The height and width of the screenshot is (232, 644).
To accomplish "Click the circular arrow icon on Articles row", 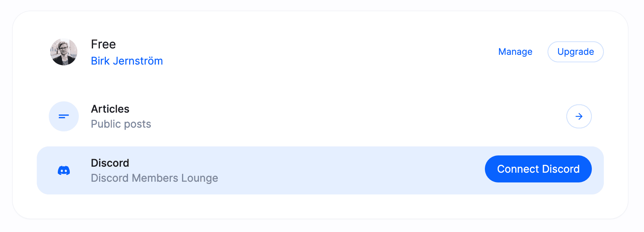I will click(579, 116).
